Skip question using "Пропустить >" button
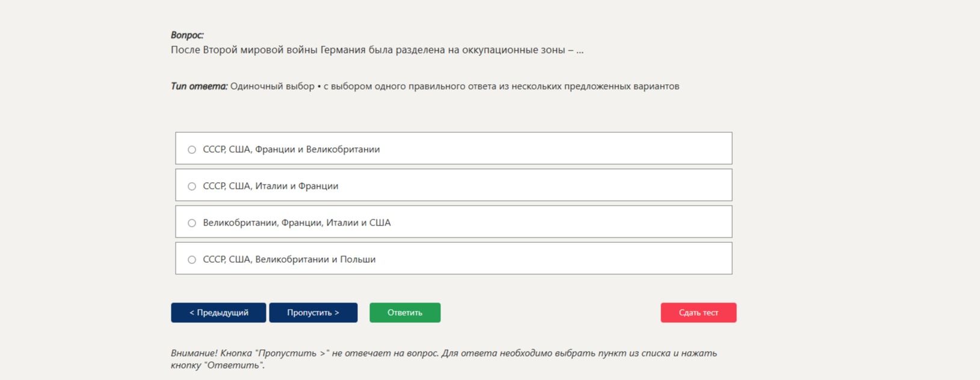Viewport: 980px width, 380px height. [313, 313]
